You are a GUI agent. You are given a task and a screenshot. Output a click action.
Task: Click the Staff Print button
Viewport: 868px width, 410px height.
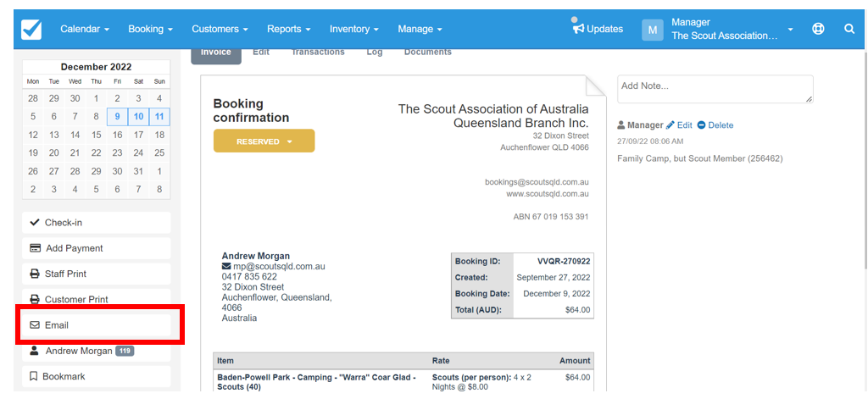pos(97,274)
